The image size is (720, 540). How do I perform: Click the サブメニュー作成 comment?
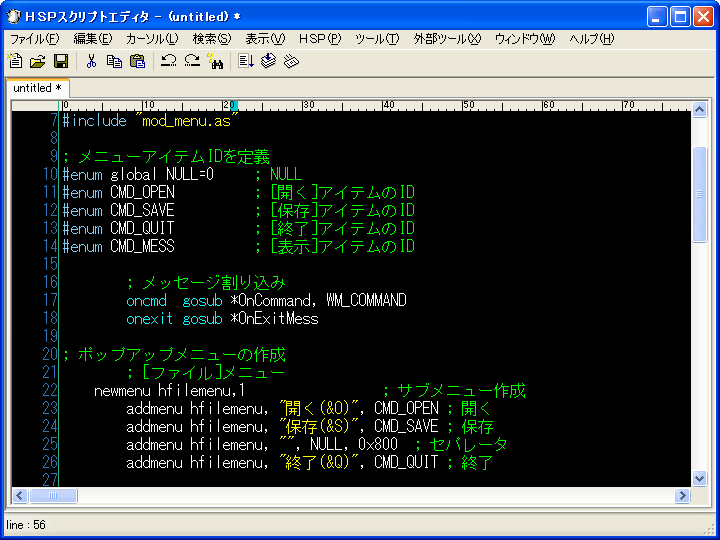click(461, 391)
